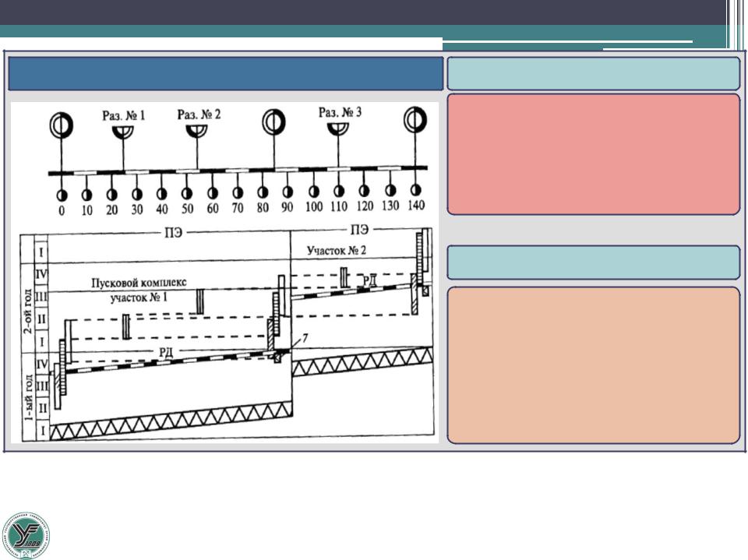Screen dimensions: 748x560
Task: Click the 'участок № 1' caption
Action: 139,298
